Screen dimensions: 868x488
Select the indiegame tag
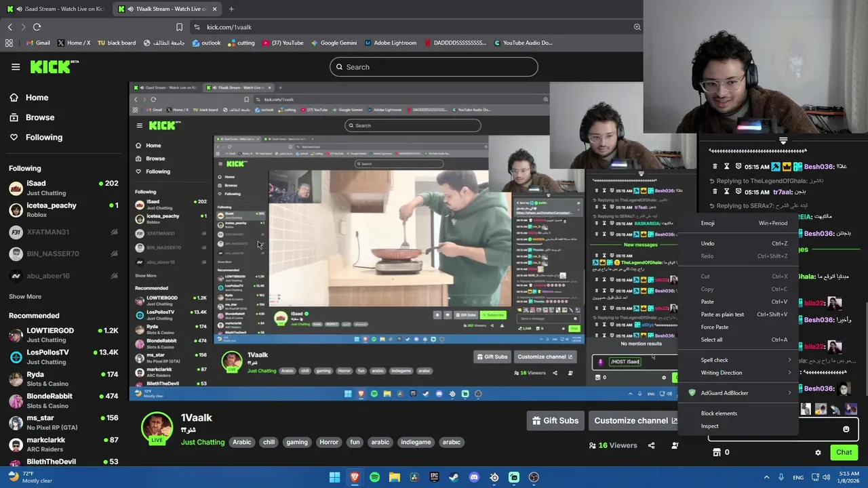[416, 442]
